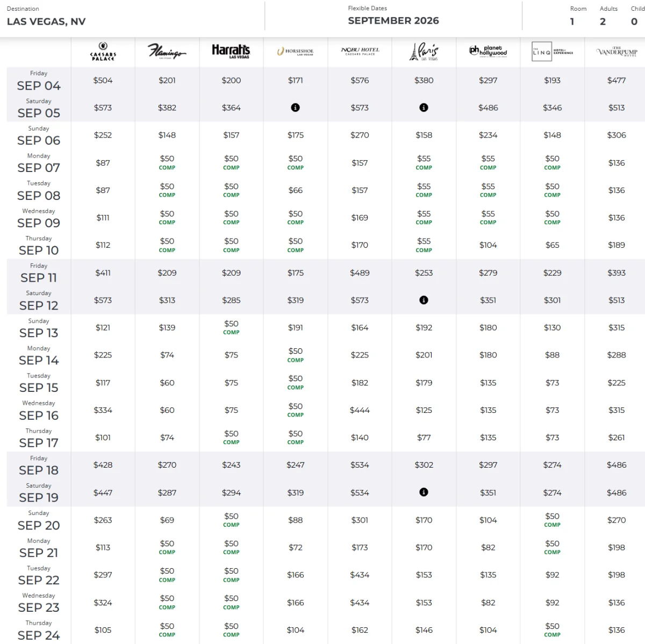
Task: Open the September 2026 flexible dates selector
Action: [393, 20]
